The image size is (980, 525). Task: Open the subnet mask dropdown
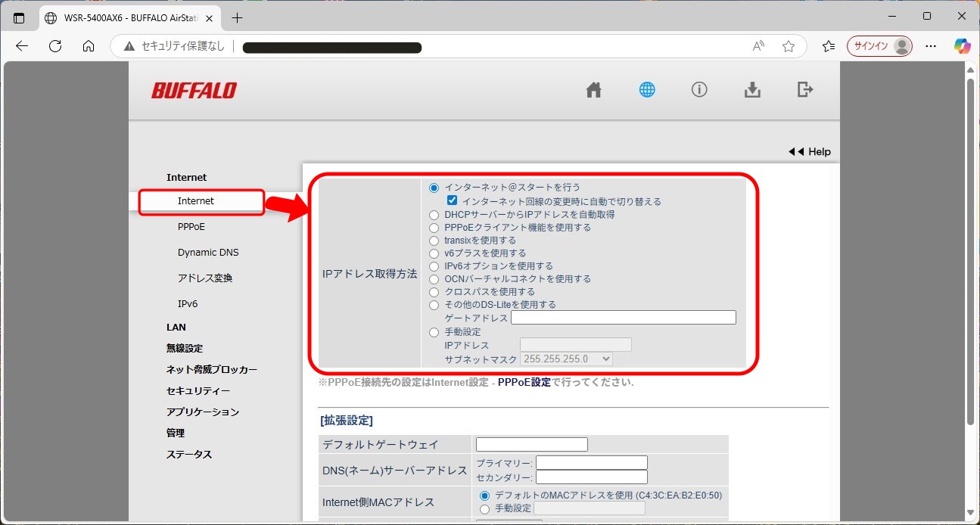pyautogui.click(x=566, y=359)
